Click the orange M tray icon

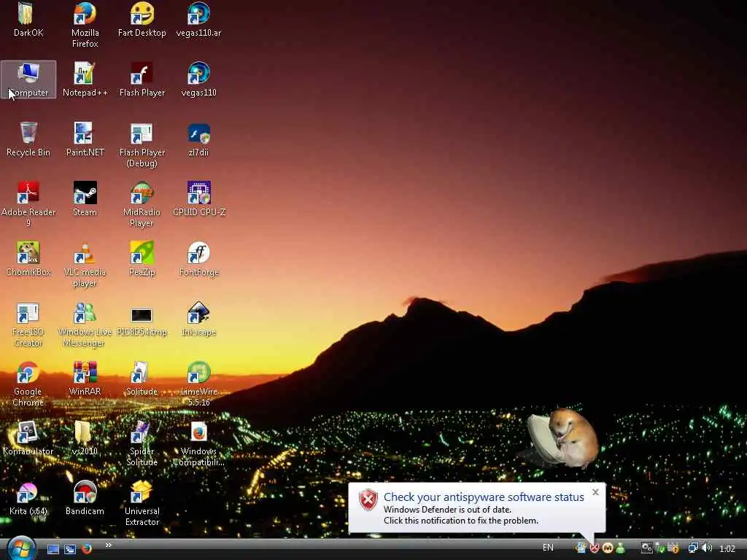pyautogui.click(x=608, y=548)
